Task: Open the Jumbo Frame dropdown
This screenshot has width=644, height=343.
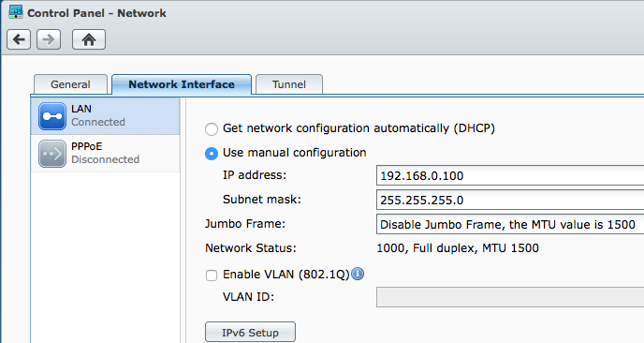Action: pyautogui.click(x=510, y=225)
